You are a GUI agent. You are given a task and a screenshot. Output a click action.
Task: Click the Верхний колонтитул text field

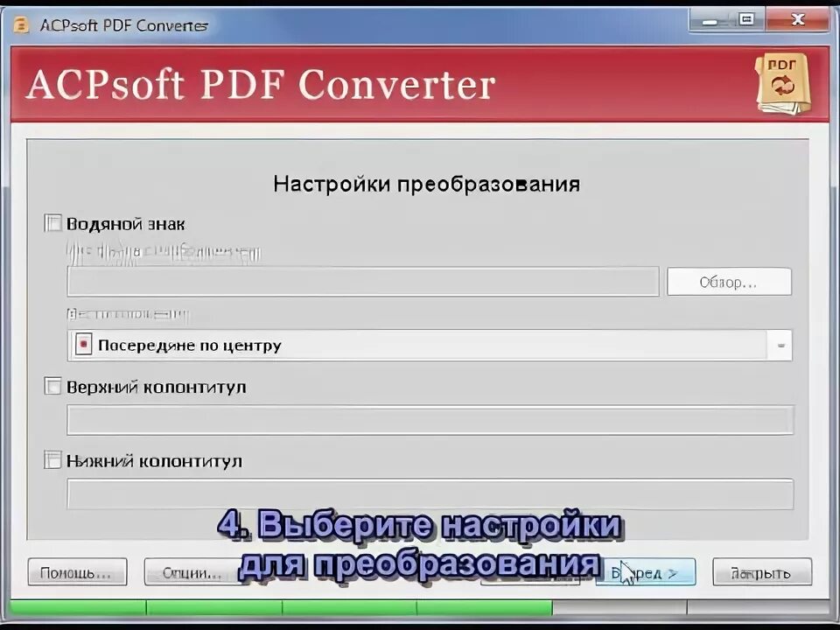click(x=430, y=420)
